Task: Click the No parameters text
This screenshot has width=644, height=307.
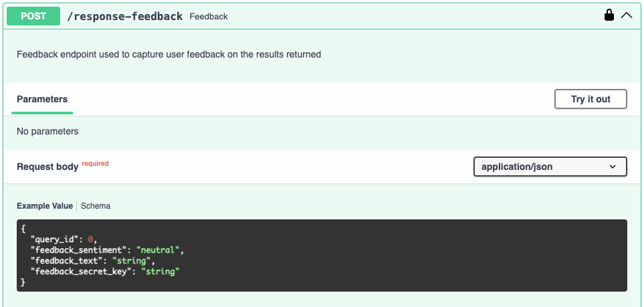Action: (x=47, y=131)
